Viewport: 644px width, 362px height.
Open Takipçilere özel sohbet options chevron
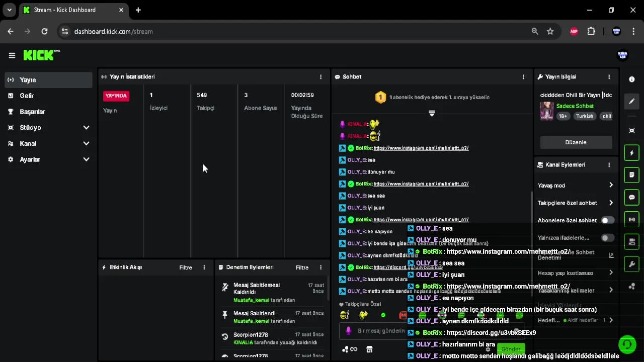611,203
